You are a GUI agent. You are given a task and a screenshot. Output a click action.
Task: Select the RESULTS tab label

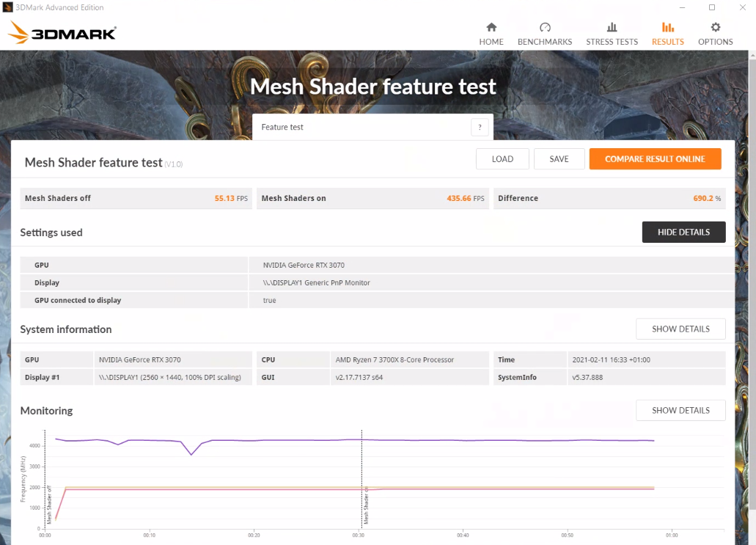point(668,42)
